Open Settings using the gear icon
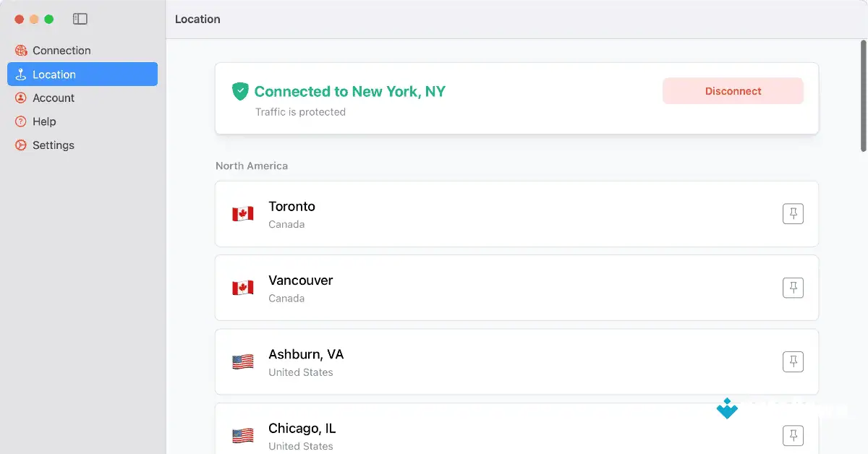This screenshot has height=454, width=868. [x=20, y=145]
